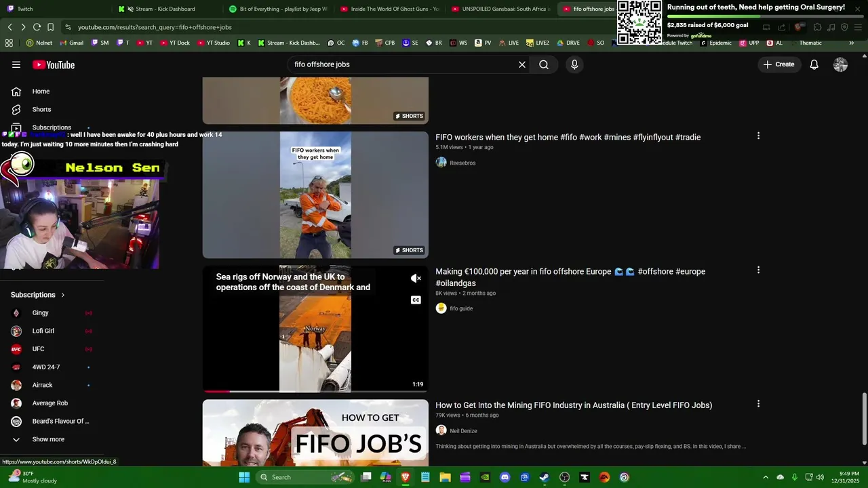Open the Windows Start menu

pos(244,477)
